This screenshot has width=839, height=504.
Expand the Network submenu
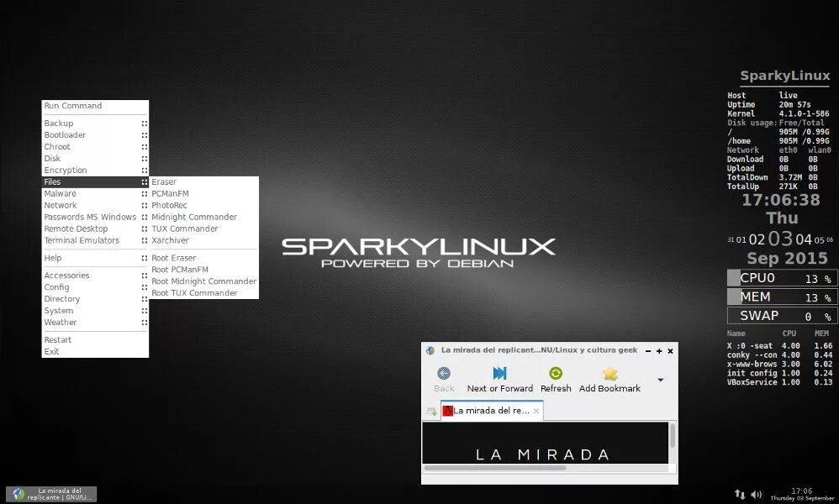point(95,205)
